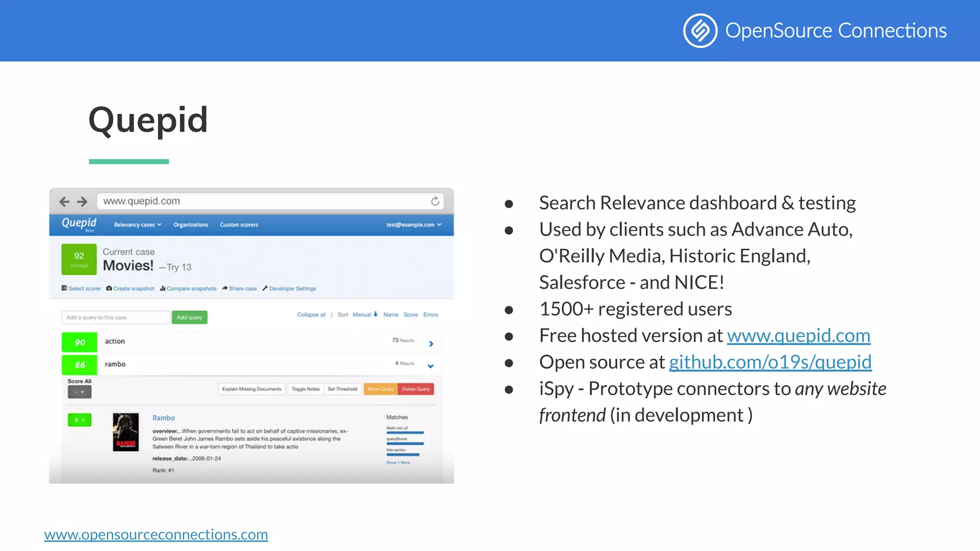Open the Organizations menu item
980x551 pixels.
[191, 225]
